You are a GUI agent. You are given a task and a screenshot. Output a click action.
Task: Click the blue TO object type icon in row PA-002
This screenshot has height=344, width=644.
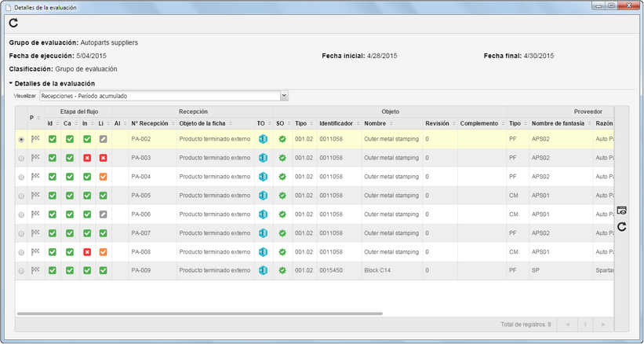click(263, 139)
